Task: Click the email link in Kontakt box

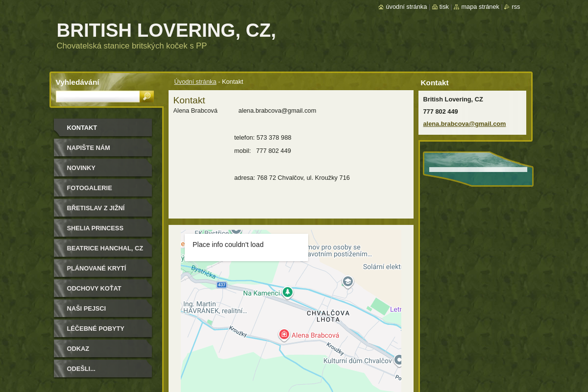Action: tap(464, 123)
